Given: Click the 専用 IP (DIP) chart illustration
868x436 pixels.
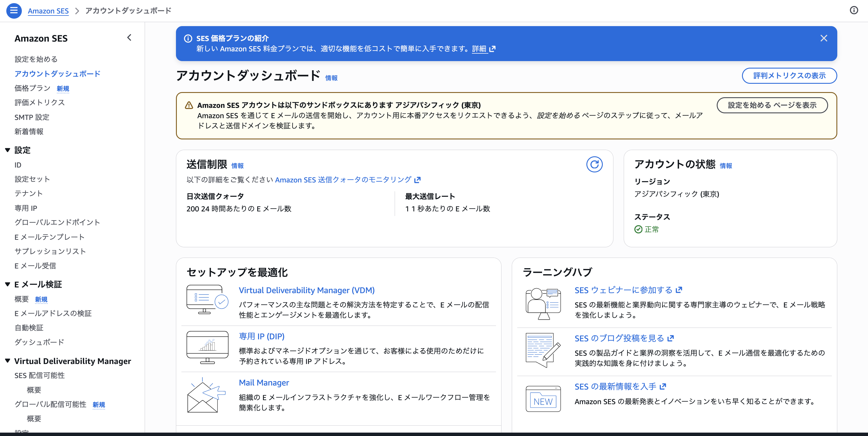Looking at the screenshot, I should 207,347.
